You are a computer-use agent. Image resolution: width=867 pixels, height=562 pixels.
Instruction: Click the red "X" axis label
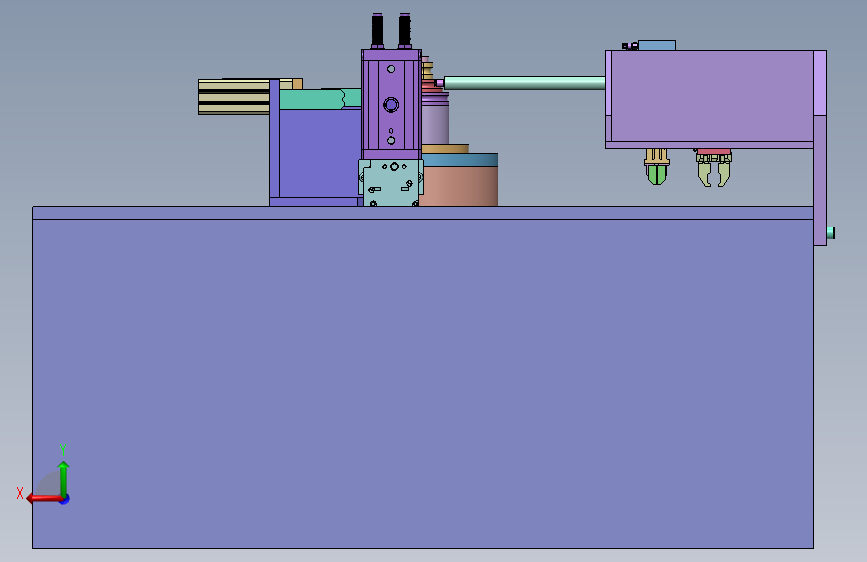click(20, 493)
